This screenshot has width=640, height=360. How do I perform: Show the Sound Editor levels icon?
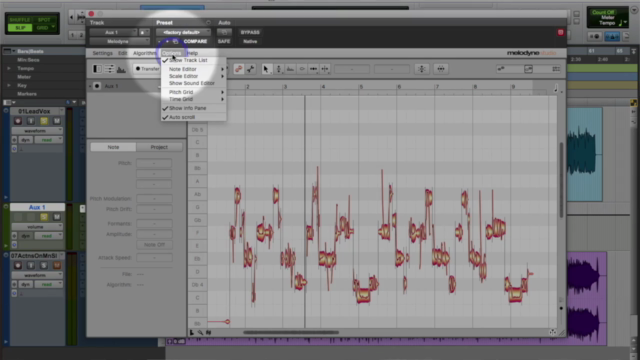(121, 69)
